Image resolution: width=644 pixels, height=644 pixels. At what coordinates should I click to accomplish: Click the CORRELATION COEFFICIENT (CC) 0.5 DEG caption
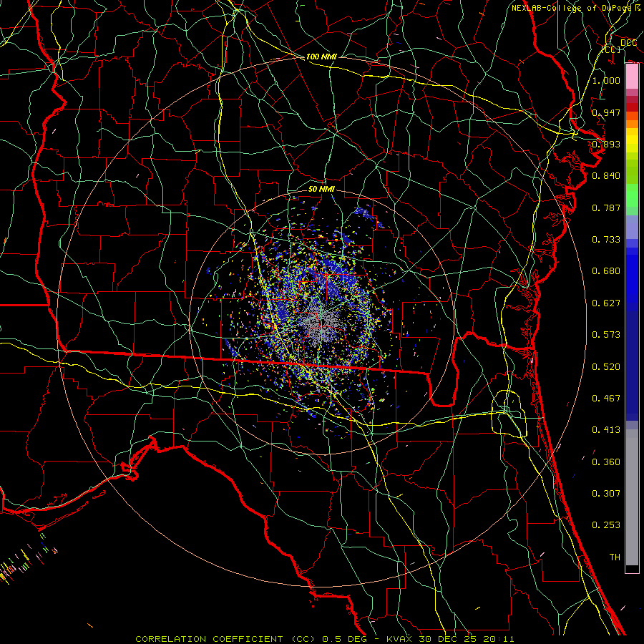251,639
